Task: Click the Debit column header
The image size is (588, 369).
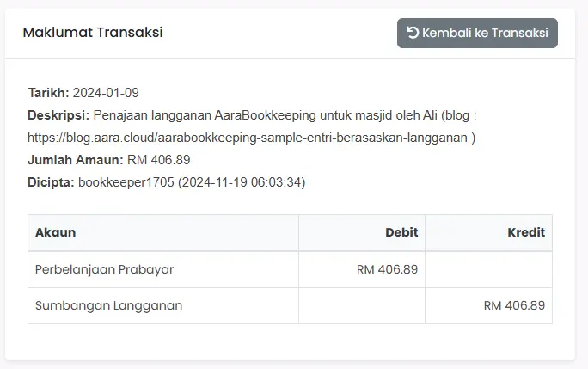Action: (362, 233)
